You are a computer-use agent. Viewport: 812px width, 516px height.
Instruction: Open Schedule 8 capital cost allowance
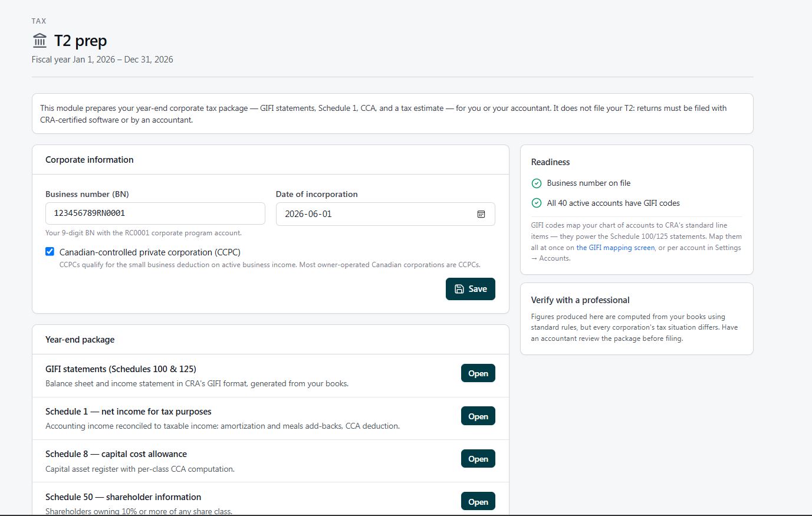click(478, 459)
